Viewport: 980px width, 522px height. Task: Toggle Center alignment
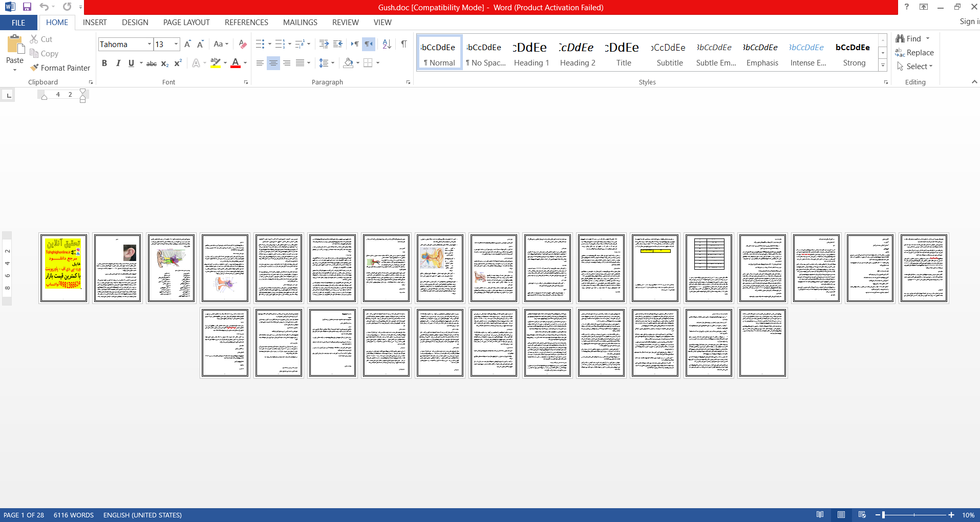click(x=273, y=63)
